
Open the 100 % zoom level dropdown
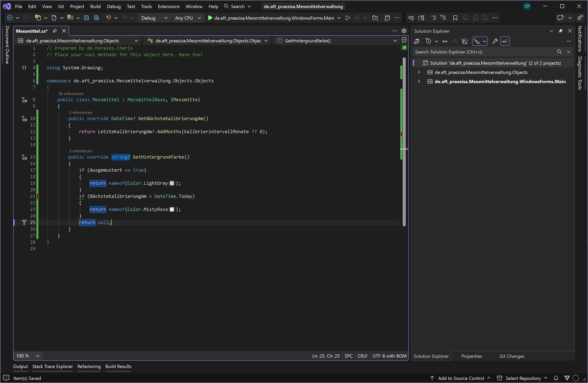[x=28, y=356]
